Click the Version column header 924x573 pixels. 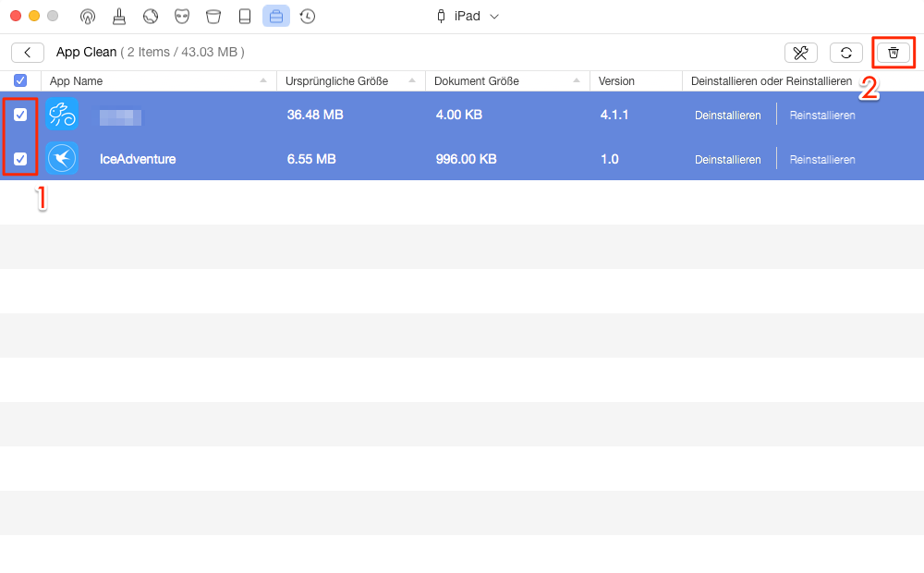coord(636,80)
